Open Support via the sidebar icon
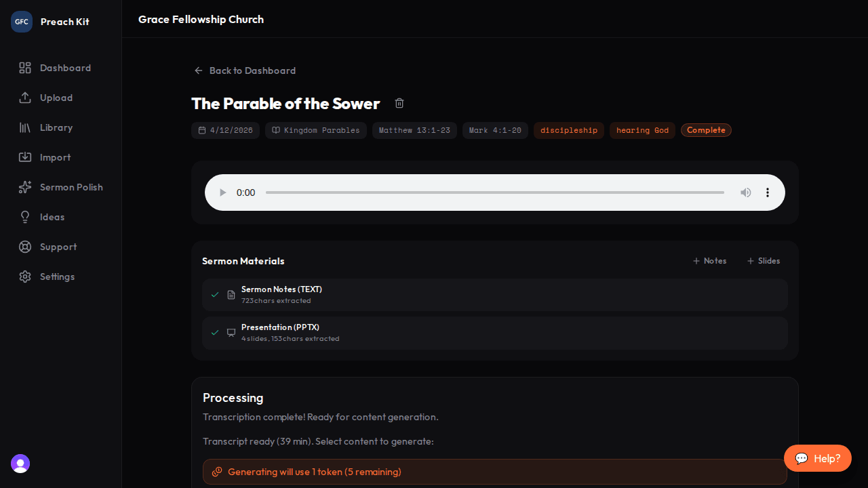868x488 pixels. tap(25, 247)
